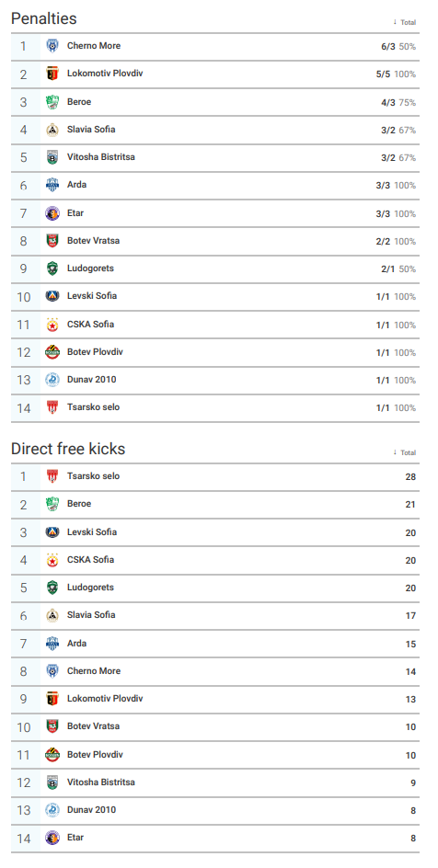Viewport: 438px width, 868px height.
Task: Click Tsarsko selo badge in Direct free kicks
Action: (52, 476)
